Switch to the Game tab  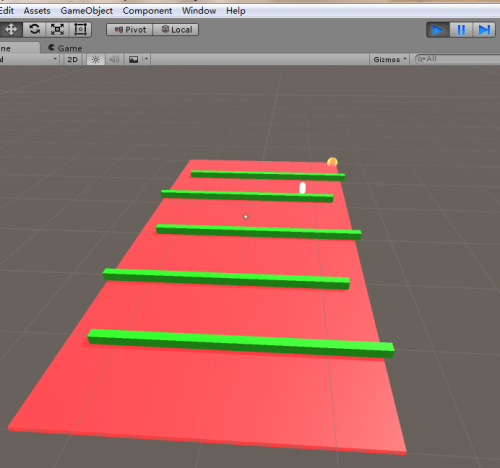(65, 48)
